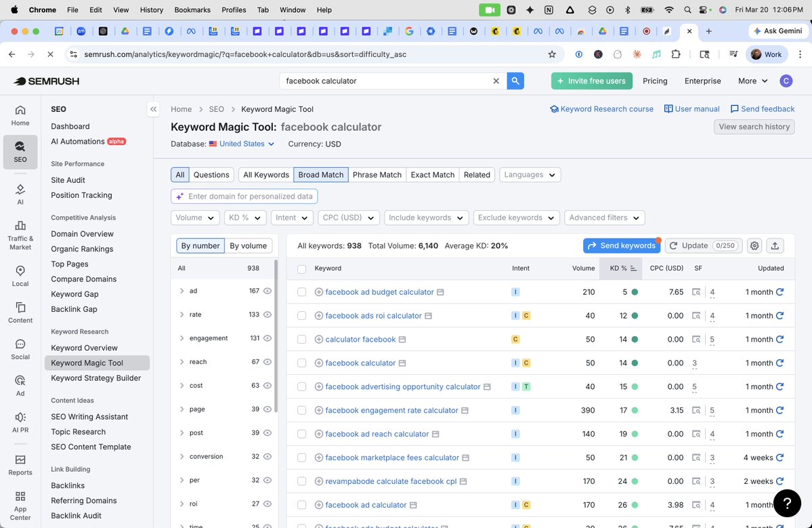Click Send keywords button
Viewport: 812px width, 528px height.
point(622,245)
